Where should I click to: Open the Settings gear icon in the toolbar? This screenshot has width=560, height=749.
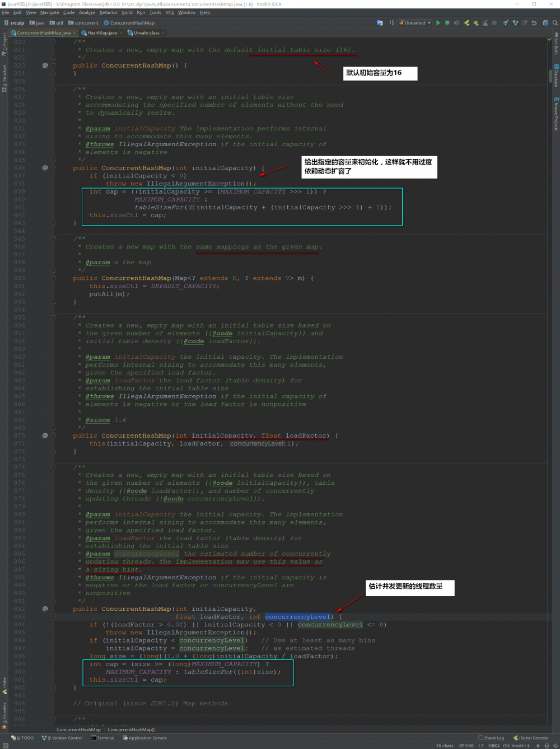coord(545,23)
